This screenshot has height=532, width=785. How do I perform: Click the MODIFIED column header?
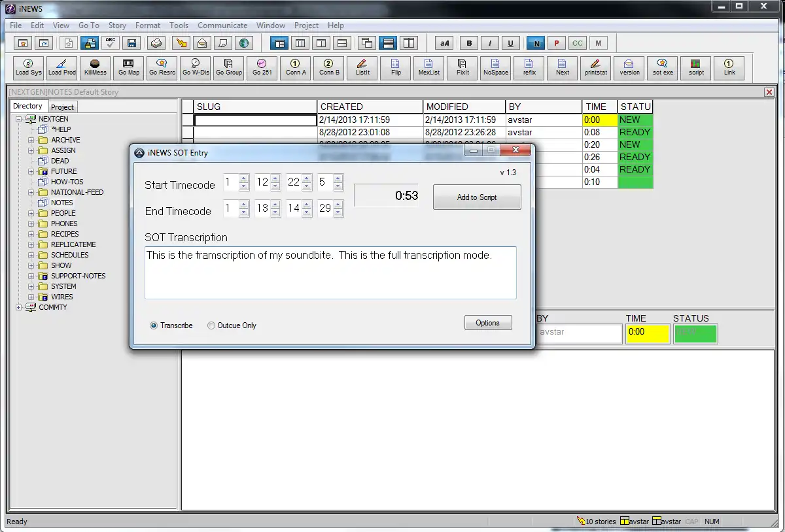coord(464,107)
